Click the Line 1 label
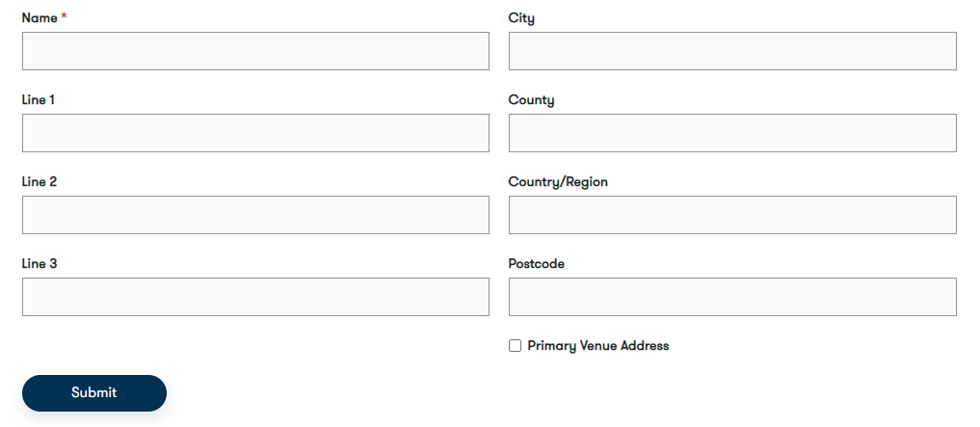The height and width of the screenshot is (427, 980). 40,100
